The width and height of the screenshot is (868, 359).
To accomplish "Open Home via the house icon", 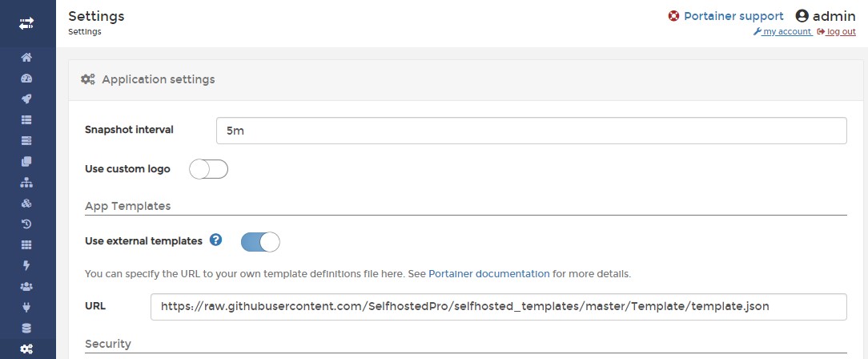I will (26, 58).
